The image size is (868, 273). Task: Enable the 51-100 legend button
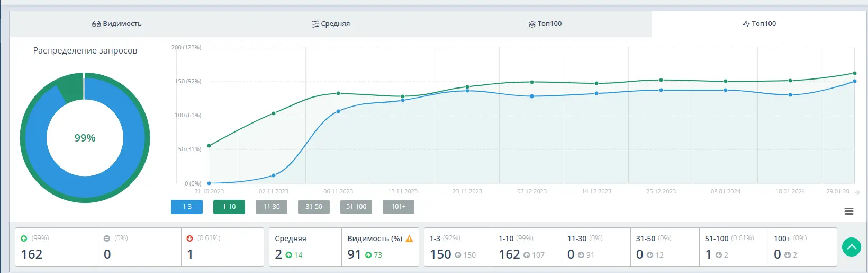tap(356, 207)
